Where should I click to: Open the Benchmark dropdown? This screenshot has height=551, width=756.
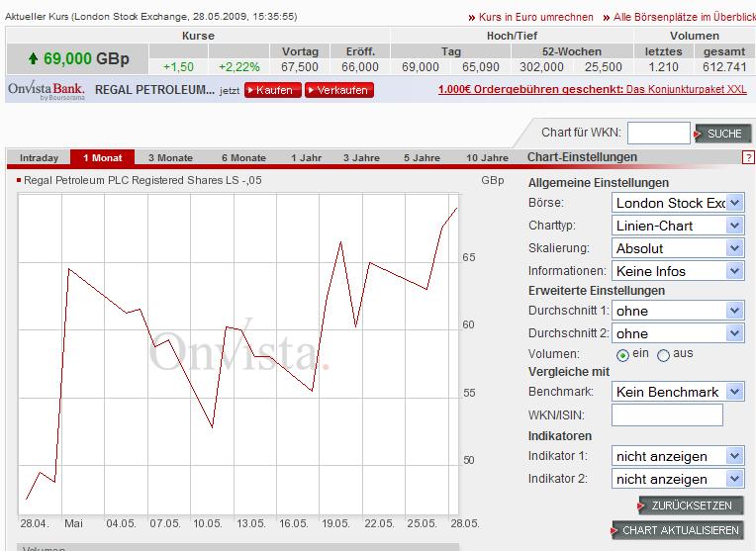click(678, 392)
